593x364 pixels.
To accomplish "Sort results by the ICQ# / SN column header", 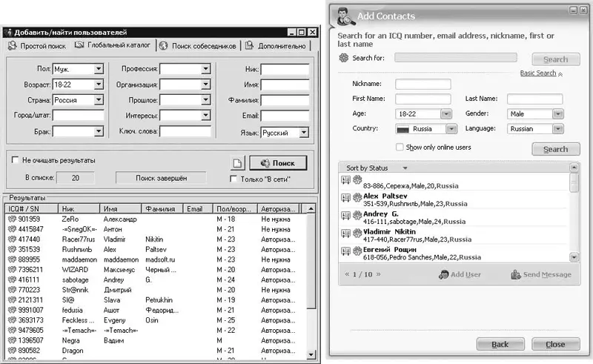I will pyautogui.click(x=31, y=209).
